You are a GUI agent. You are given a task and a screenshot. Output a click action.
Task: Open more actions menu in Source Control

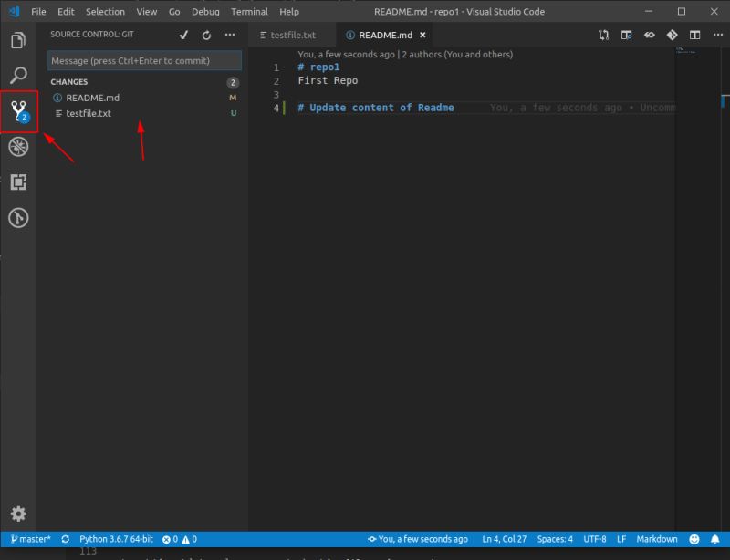(x=230, y=35)
